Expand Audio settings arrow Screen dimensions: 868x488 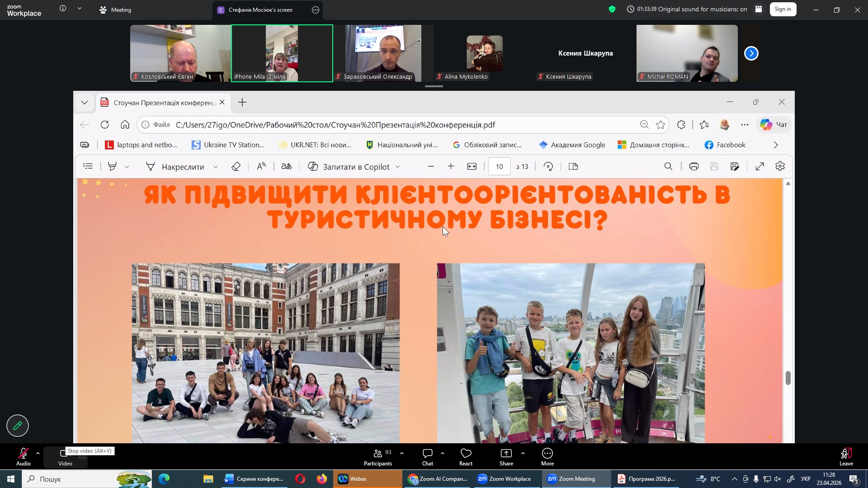pyautogui.click(x=38, y=453)
